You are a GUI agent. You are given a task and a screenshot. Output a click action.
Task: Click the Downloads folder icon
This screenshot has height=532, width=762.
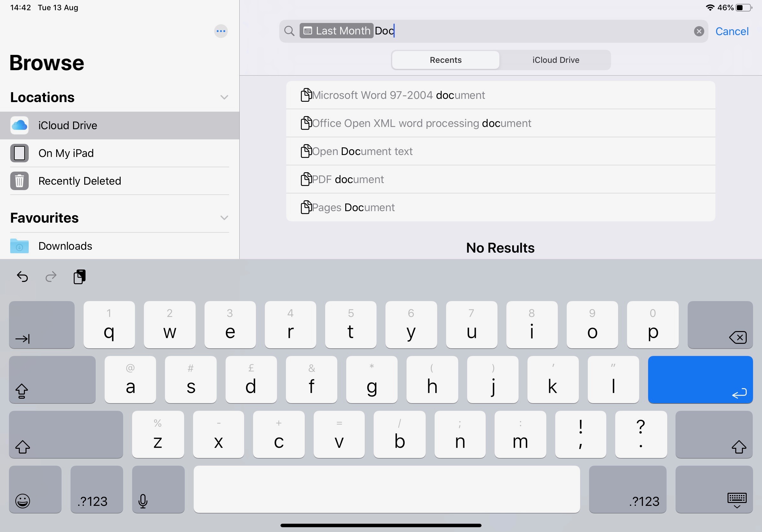point(19,246)
